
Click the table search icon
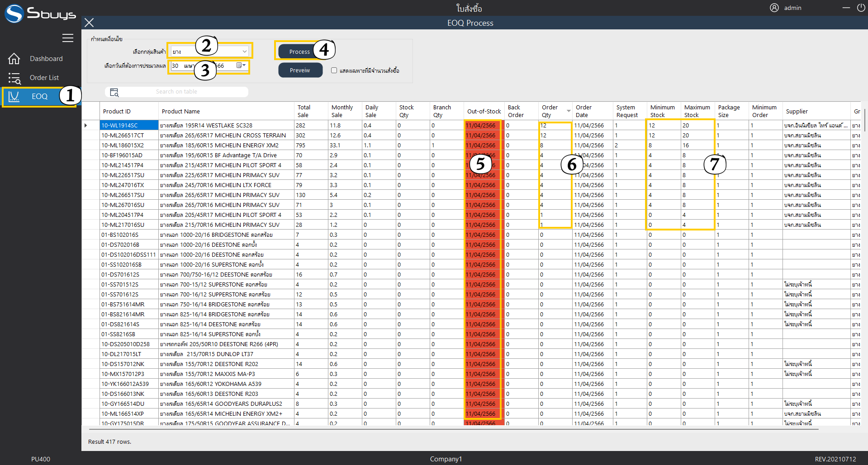click(114, 92)
